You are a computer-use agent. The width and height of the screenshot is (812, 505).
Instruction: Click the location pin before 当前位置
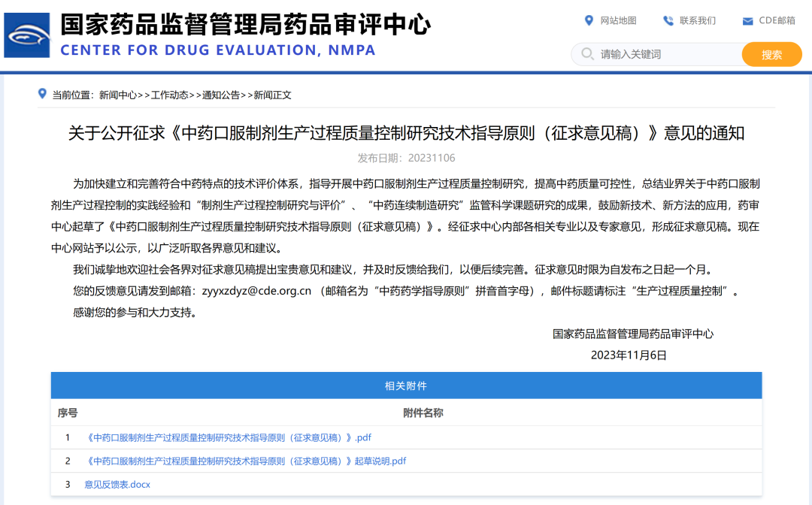(42, 94)
